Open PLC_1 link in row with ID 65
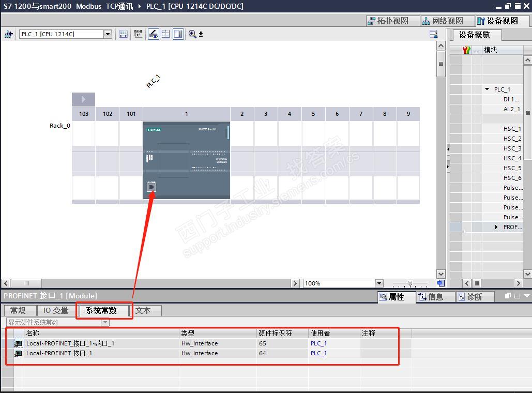This screenshot has height=393, width=532. [x=318, y=343]
